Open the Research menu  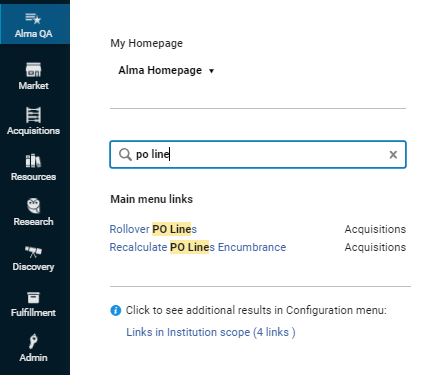pos(33,212)
